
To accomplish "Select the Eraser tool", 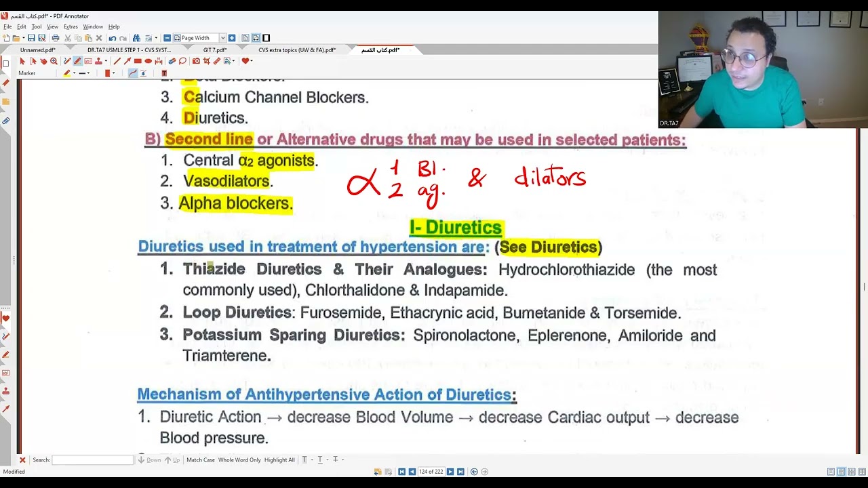I will coord(172,61).
